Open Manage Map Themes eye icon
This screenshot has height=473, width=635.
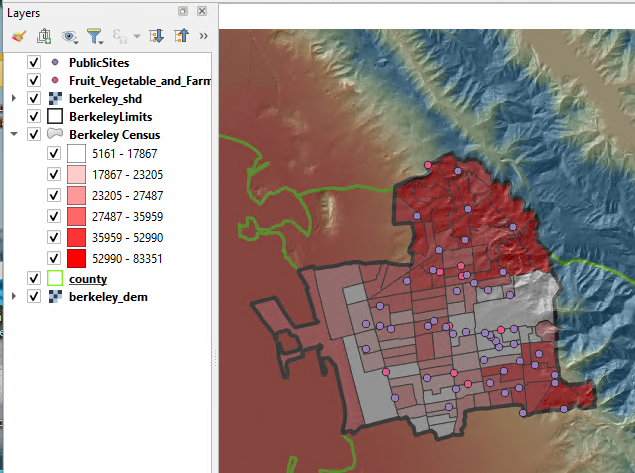[x=70, y=37]
